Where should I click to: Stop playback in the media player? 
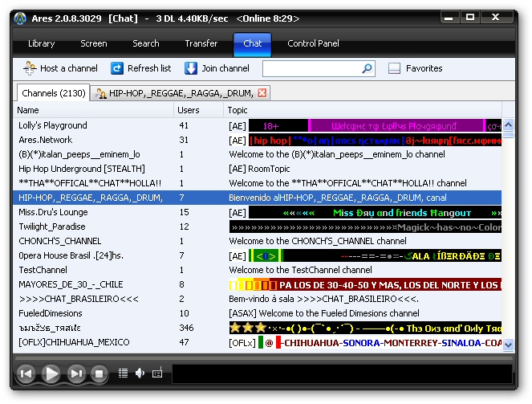pyautogui.click(x=99, y=373)
